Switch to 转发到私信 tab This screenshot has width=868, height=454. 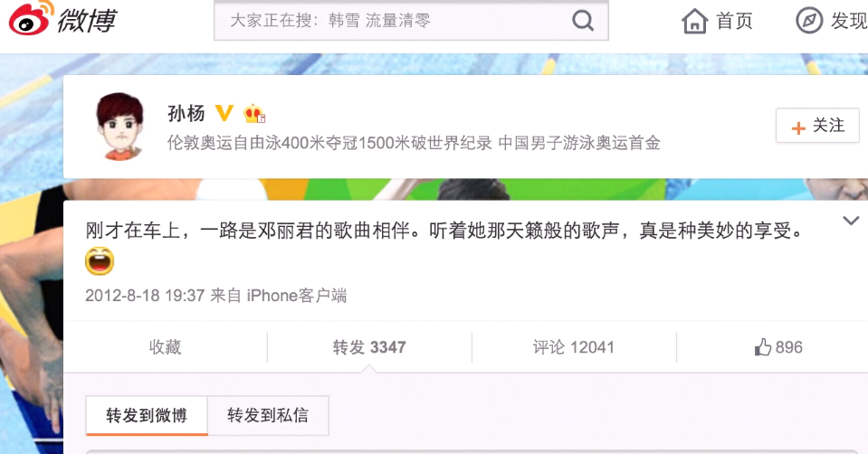[x=268, y=415]
